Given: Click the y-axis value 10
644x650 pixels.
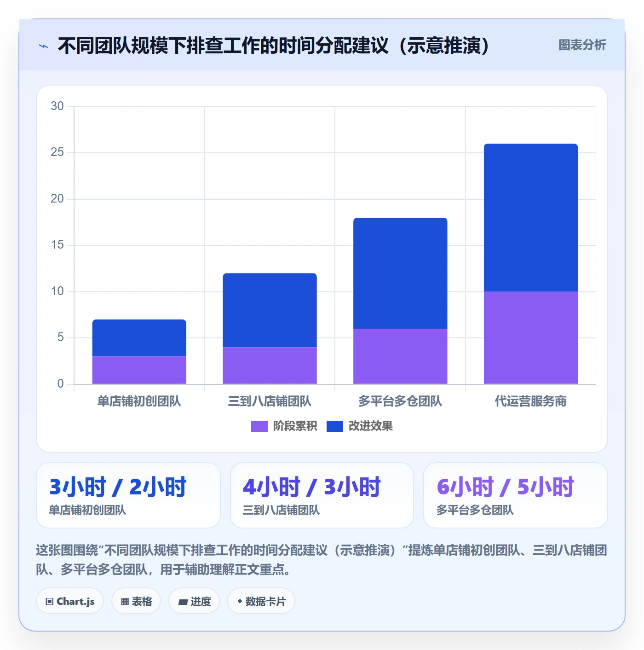Looking at the screenshot, I should (x=57, y=291).
